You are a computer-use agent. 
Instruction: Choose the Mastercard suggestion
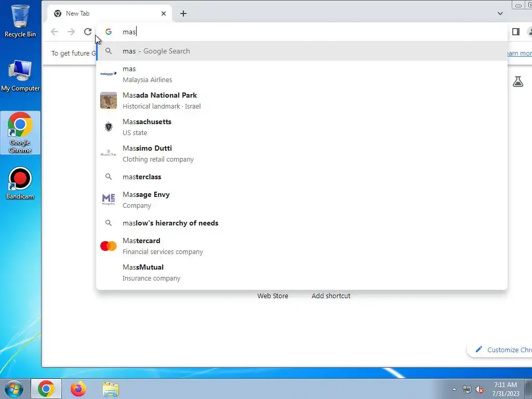pos(302,246)
